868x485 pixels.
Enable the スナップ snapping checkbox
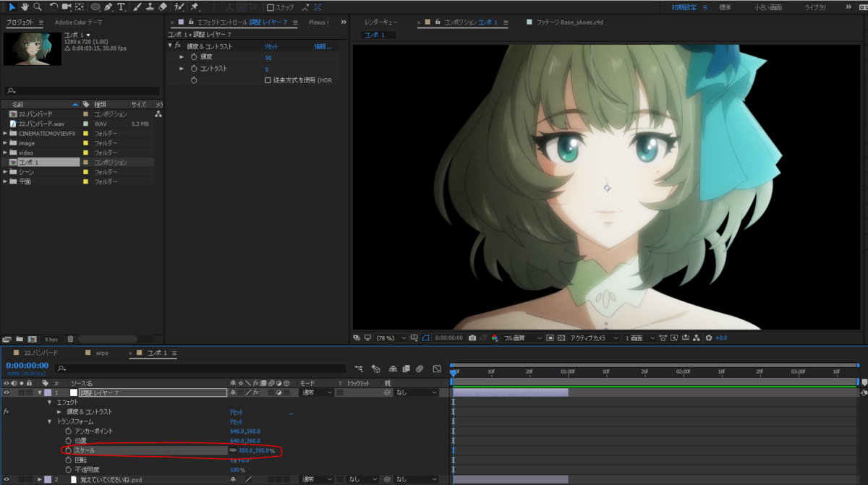click(x=271, y=8)
